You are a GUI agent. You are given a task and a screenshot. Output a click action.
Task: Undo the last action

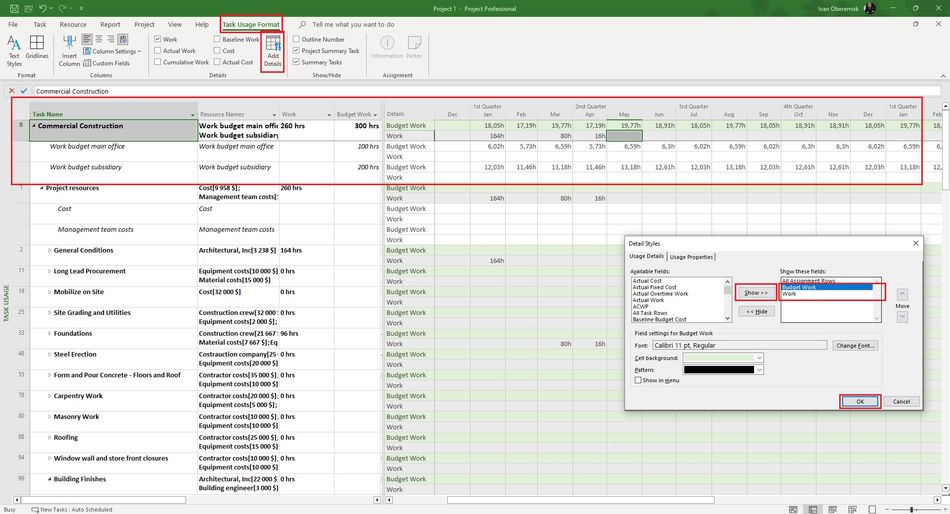pos(42,8)
